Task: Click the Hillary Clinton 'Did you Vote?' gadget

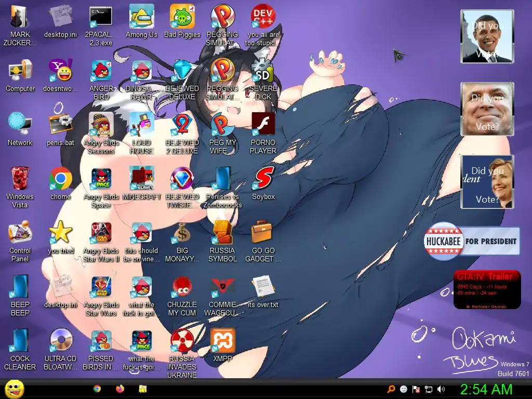Action: (487, 182)
